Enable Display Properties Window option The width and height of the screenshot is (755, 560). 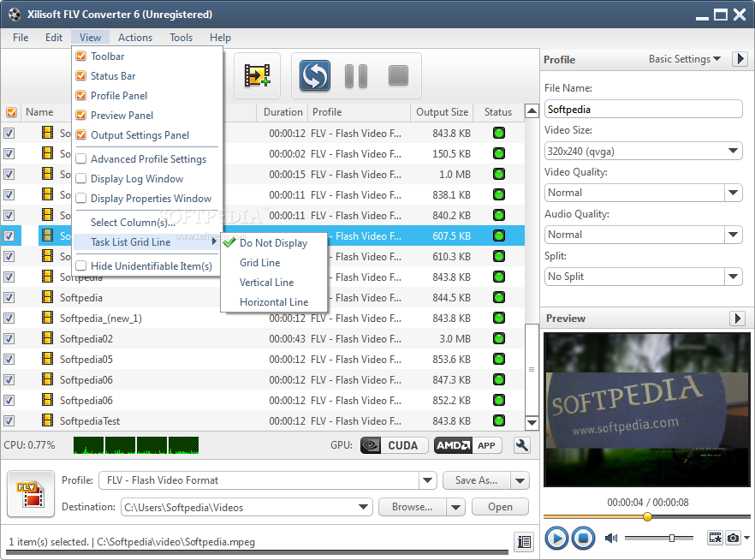81,199
